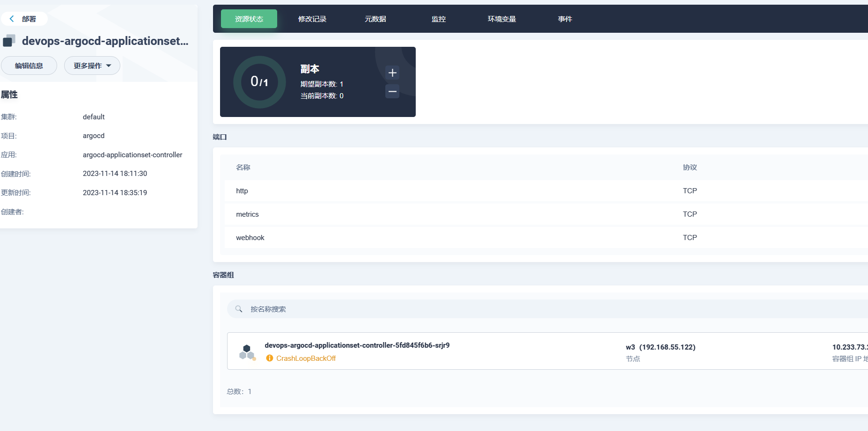
Task: Select the 事件 tab
Action: click(x=565, y=19)
